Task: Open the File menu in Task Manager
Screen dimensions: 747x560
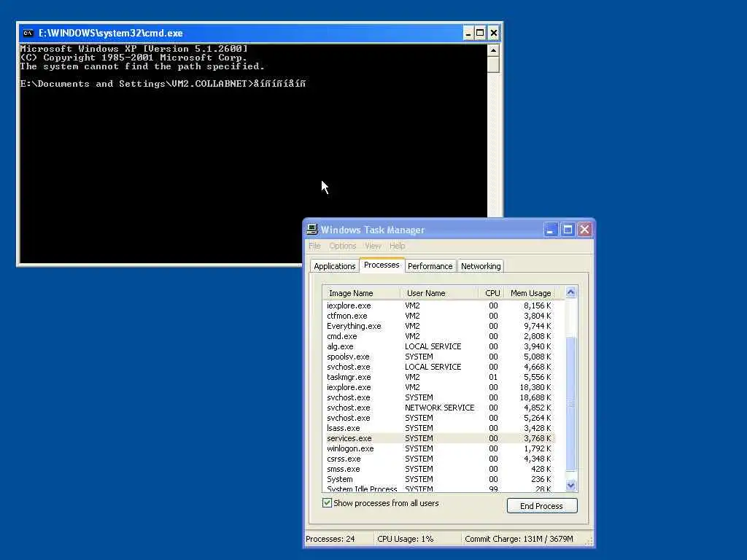Action: point(314,246)
